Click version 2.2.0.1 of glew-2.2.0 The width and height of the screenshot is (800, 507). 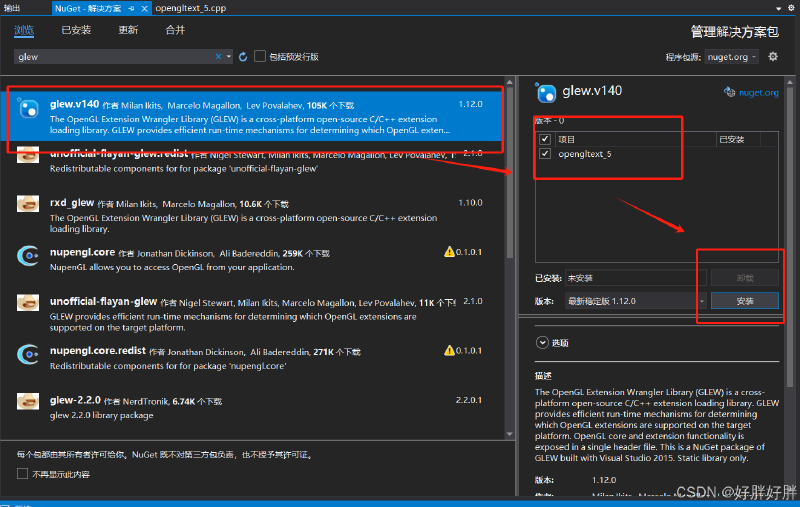point(468,400)
